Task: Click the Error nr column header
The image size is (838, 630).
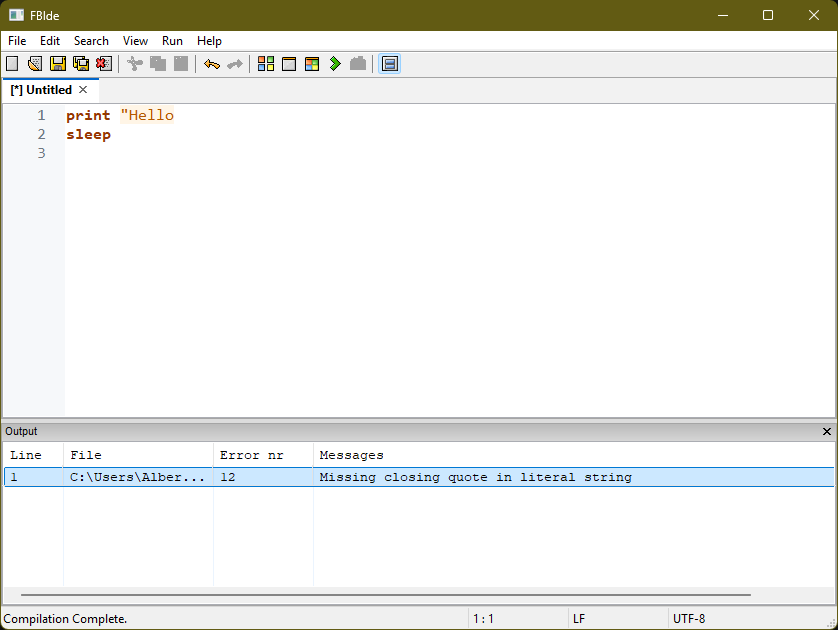Action: click(x=263, y=455)
